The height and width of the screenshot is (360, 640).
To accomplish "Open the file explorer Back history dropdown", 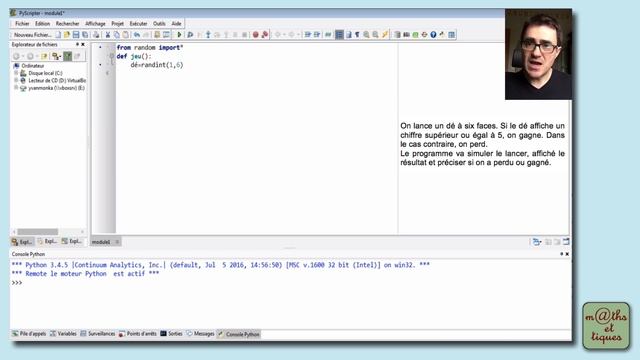I will [22, 56].
